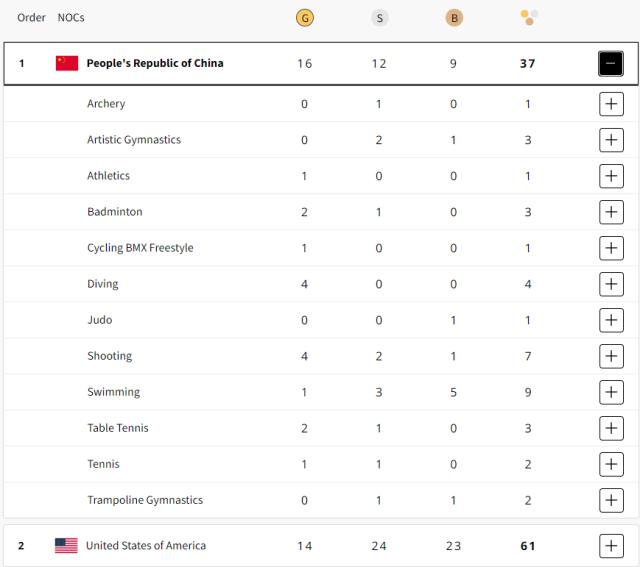Expand the Diving medal details
Viewport: 640px width, 567px height.
point(611,284)
